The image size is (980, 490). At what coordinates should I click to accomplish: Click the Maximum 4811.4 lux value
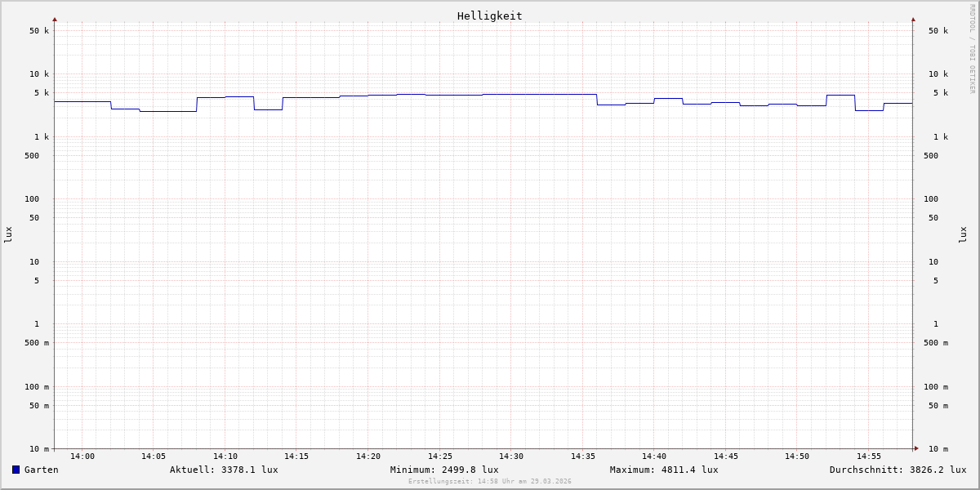[x=664, y=470]
